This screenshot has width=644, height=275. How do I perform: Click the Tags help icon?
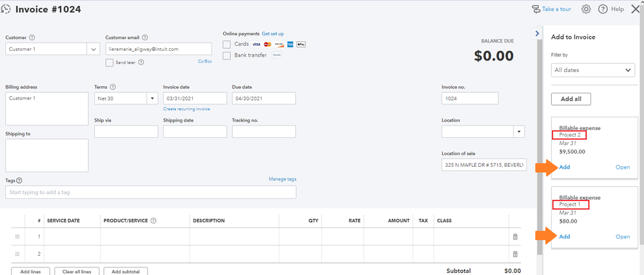coord(19,180)
